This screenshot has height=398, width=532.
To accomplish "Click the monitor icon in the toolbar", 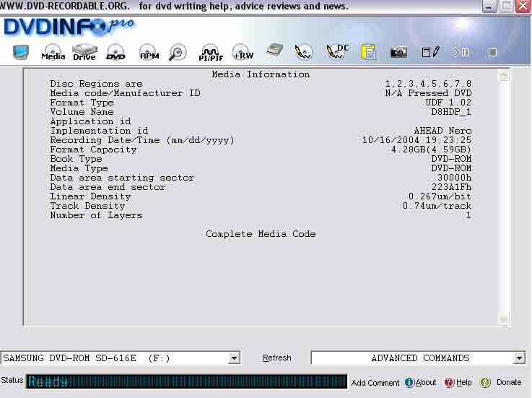I will pyautogui.click(x=21, y=52).
